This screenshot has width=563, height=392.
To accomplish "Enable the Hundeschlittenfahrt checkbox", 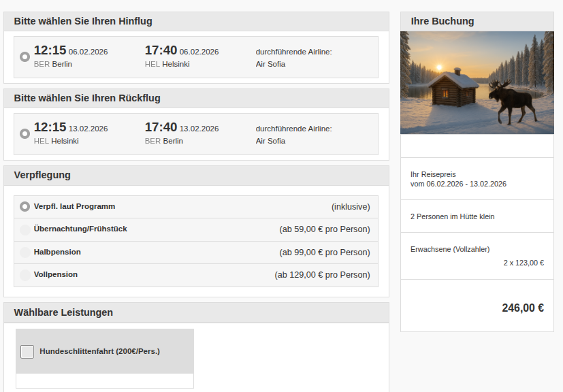I will pyautogui.click(x=27, y=351).
